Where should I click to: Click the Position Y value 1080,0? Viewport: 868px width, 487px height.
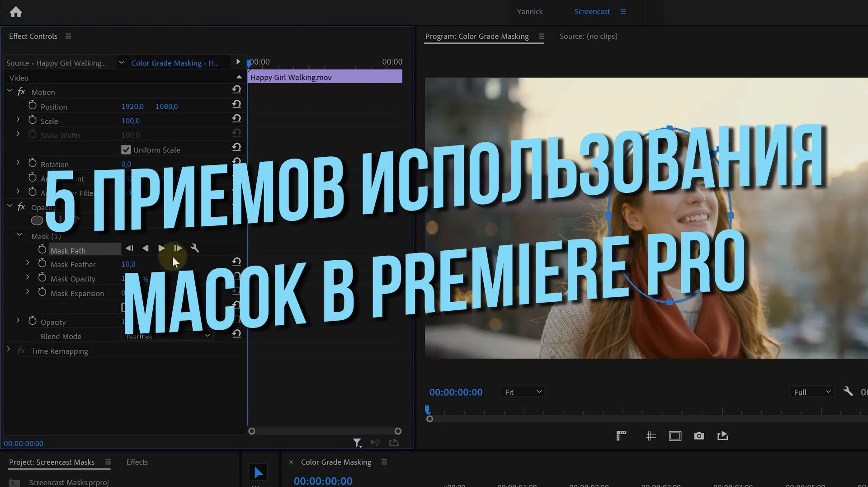click(166, 107)
